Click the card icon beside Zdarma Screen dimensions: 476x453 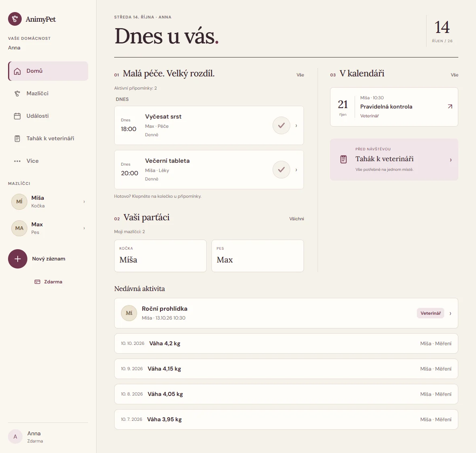pyautogui.click(x=37, y=282)
